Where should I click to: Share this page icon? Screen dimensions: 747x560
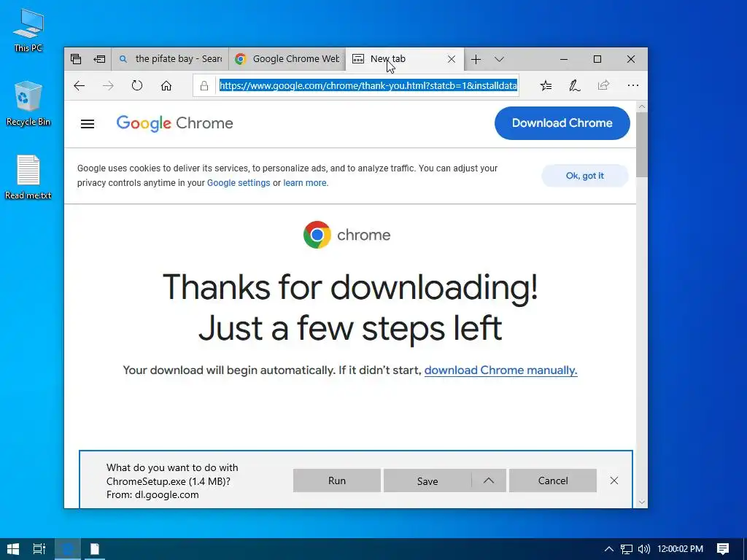point(603,86)
